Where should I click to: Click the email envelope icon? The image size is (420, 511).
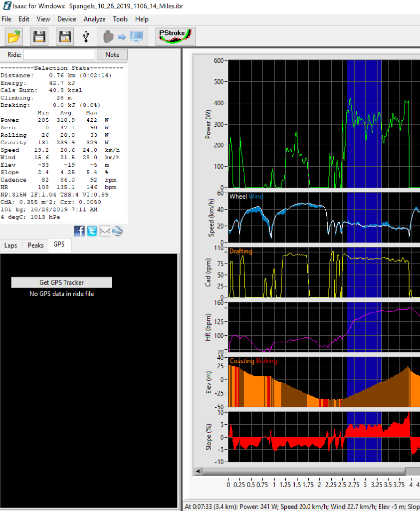[105, 231]
